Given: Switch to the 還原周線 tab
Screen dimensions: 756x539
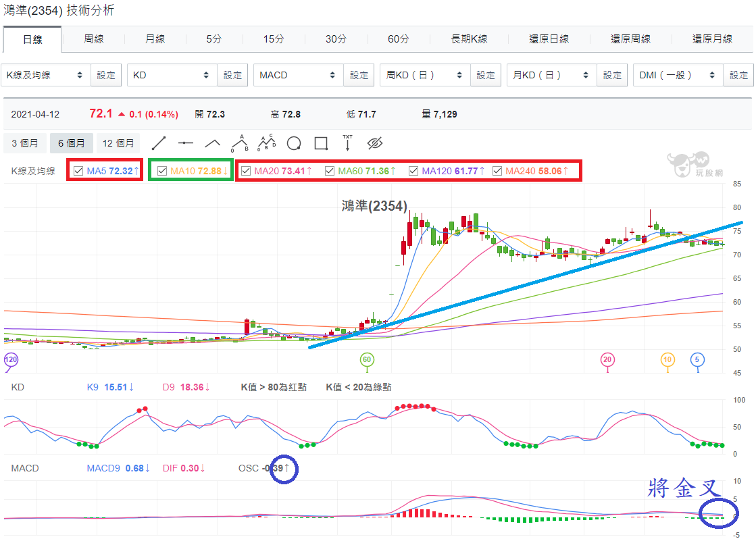Looking at the screenshot, I should click(630, 39).
